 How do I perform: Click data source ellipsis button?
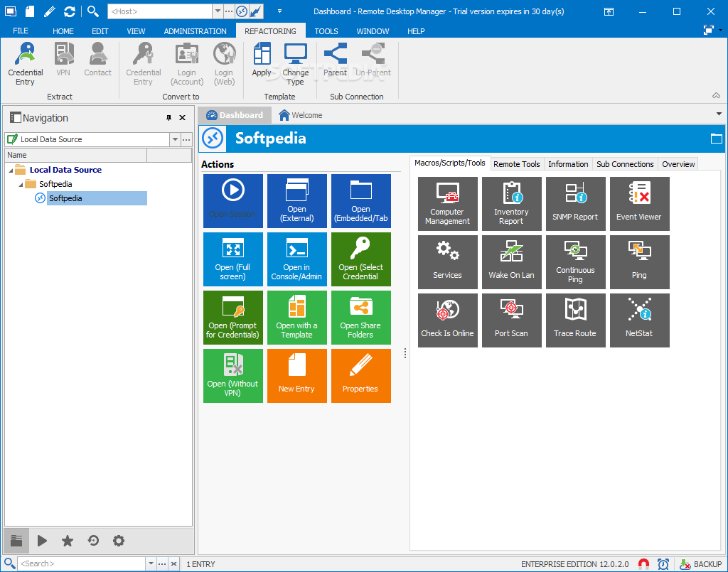186,139
